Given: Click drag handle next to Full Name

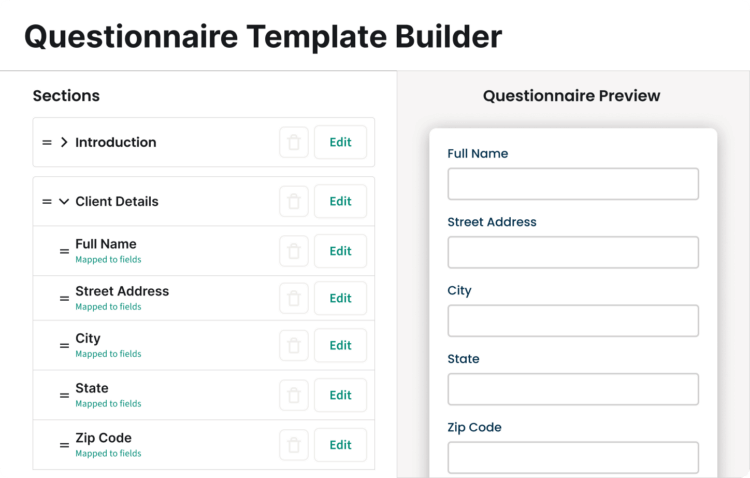Looking at the screenshot, I should tap(64, 251).
